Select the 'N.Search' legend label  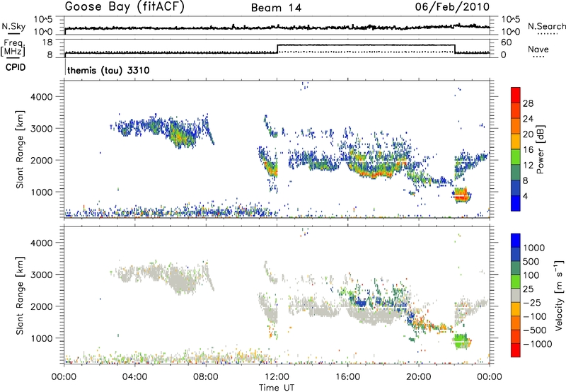click(547, 26)
